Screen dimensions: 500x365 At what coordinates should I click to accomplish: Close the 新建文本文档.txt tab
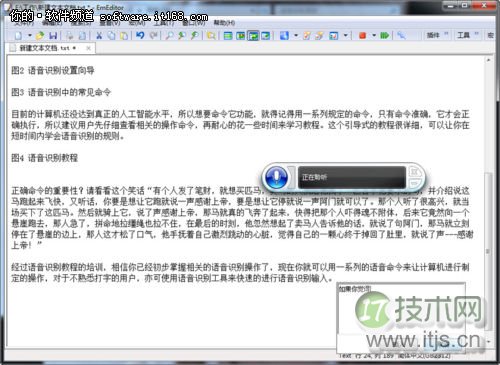88,48
